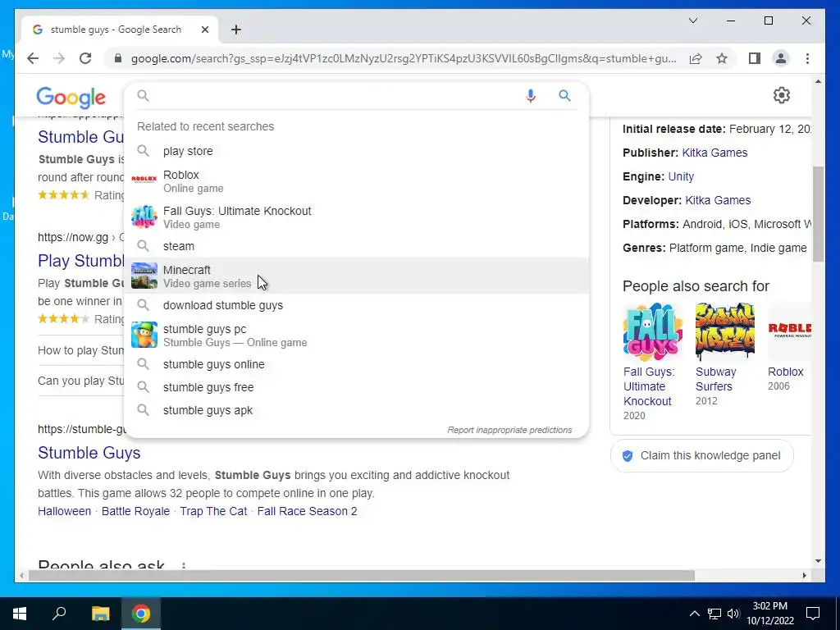Click the volume speaker tray icon
The image size is (840, 630).
click(x=733, y=614)
